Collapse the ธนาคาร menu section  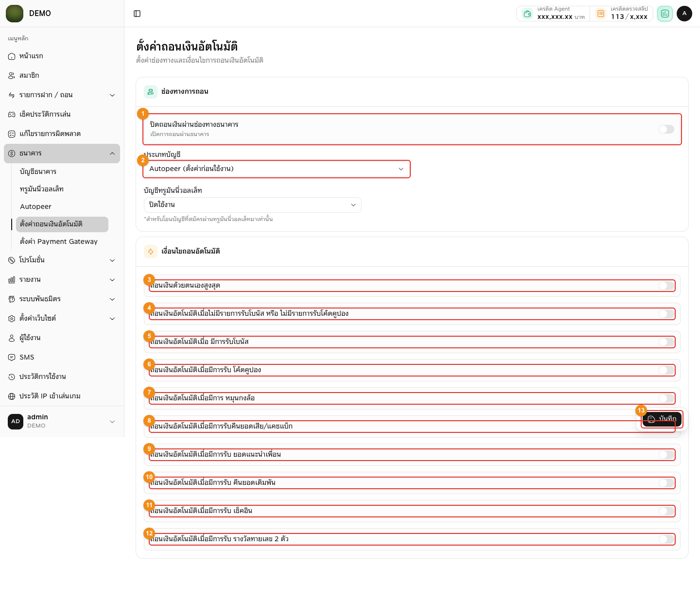click(62, 154)
